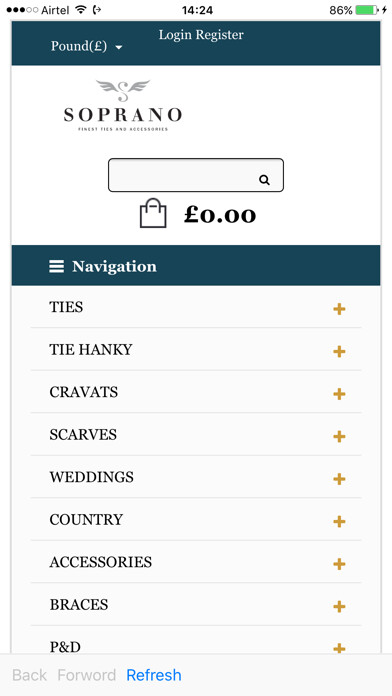This screenshot has width=392, height=696.
Task: Expand TIE HANKY with its plus icon
Action: pos(339,352)
